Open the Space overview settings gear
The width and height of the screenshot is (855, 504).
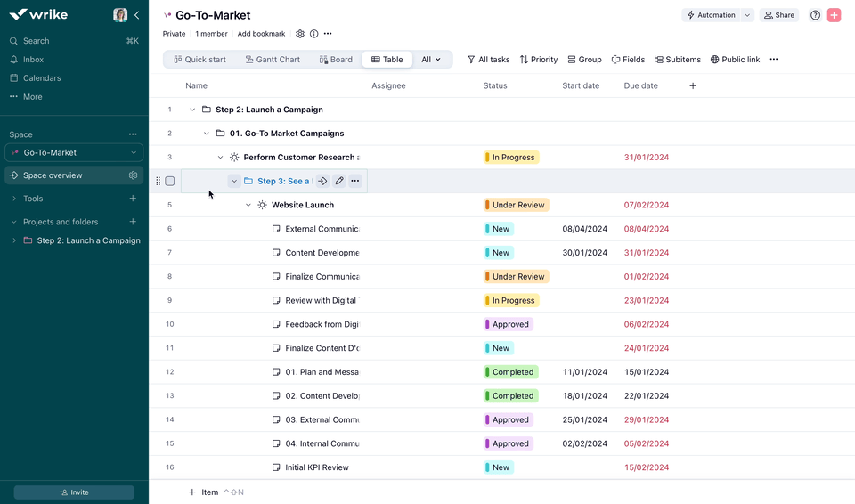pos(133,175)
